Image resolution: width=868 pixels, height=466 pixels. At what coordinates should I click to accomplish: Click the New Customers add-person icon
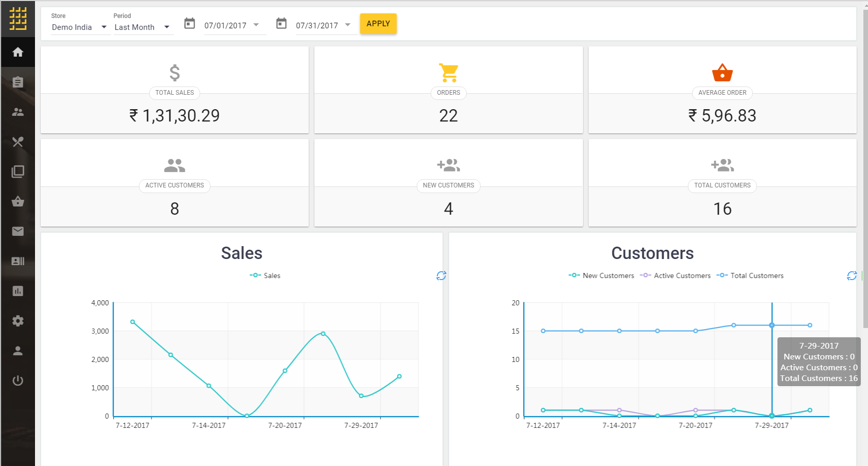click(x=449, y=165)
